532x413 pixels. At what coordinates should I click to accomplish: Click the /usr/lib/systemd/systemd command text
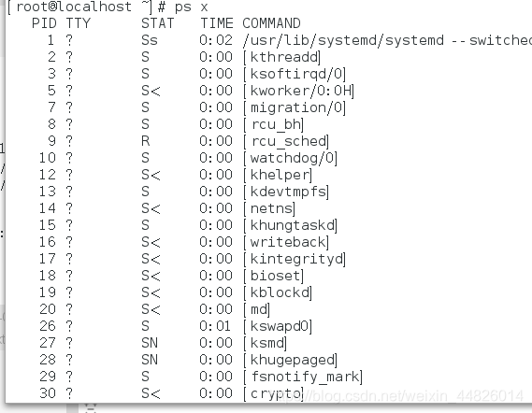[343, 40]
